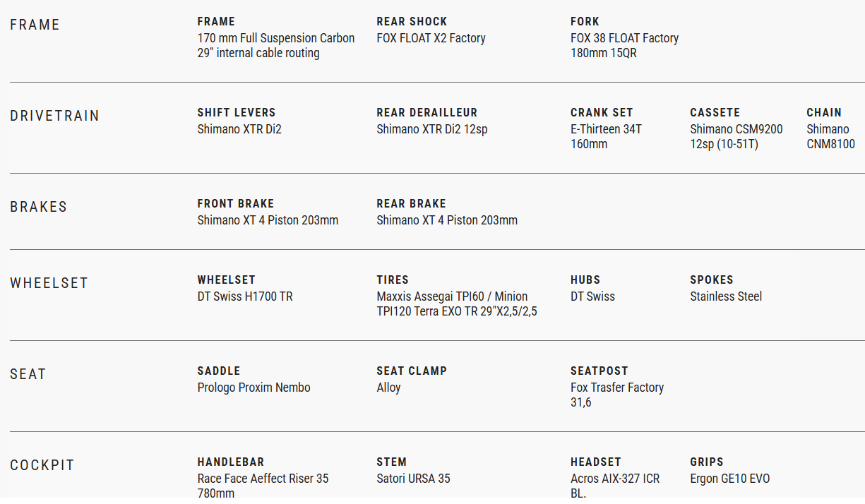Select the TIRES spec label
The width and height of the screenshot is (865, 504).
[x=393, y=280]
